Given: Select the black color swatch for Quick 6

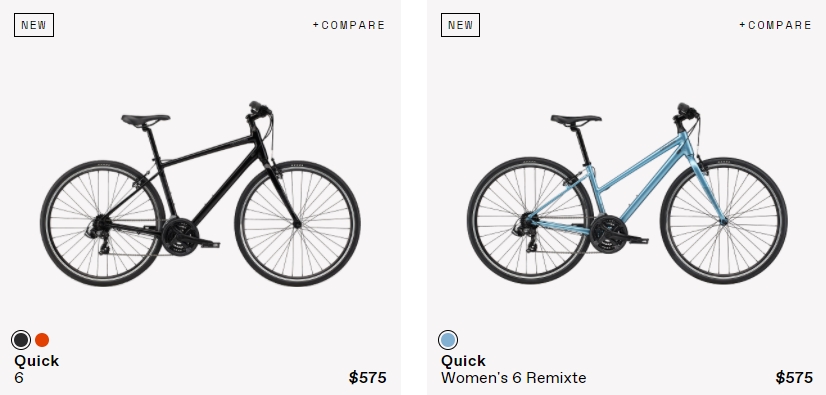Looking at the screenshot, I should click(21, 340).
